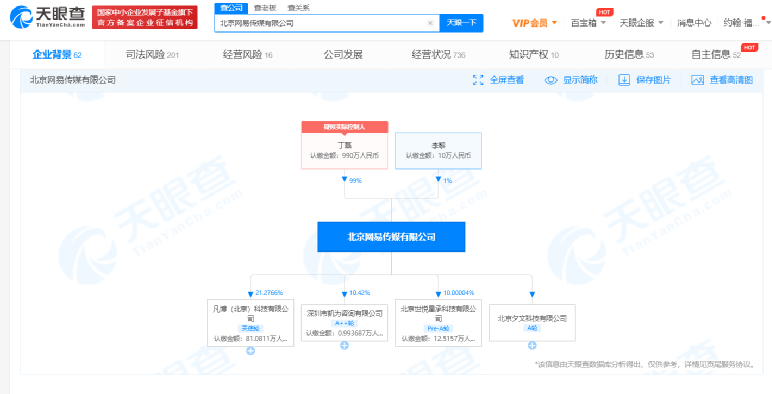Open the 凡增（北京）科技有限公司 node

251,323
